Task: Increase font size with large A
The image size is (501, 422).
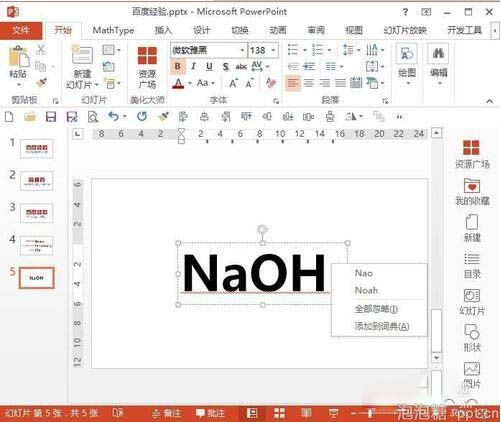Action: click(x=233, y=83)
